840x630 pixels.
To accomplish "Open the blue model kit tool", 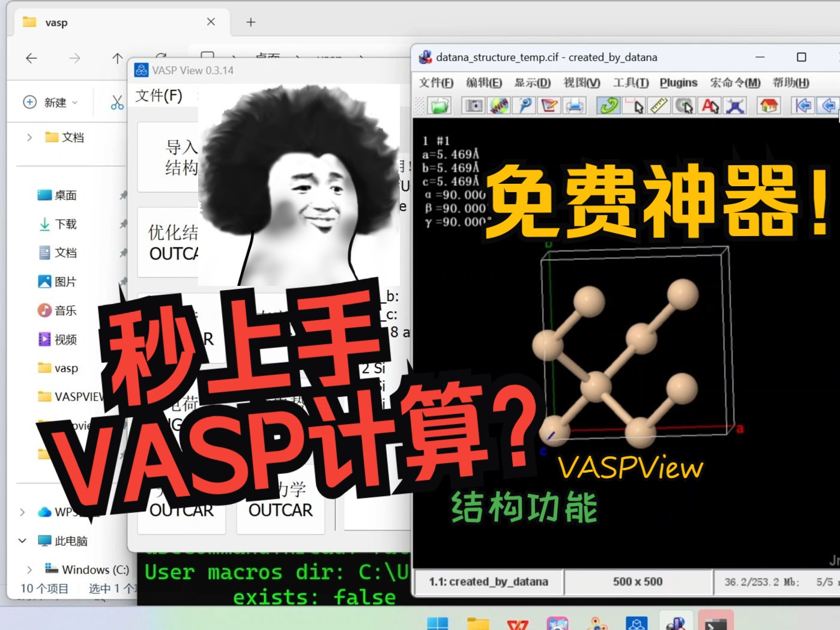I will pos(735,106).
